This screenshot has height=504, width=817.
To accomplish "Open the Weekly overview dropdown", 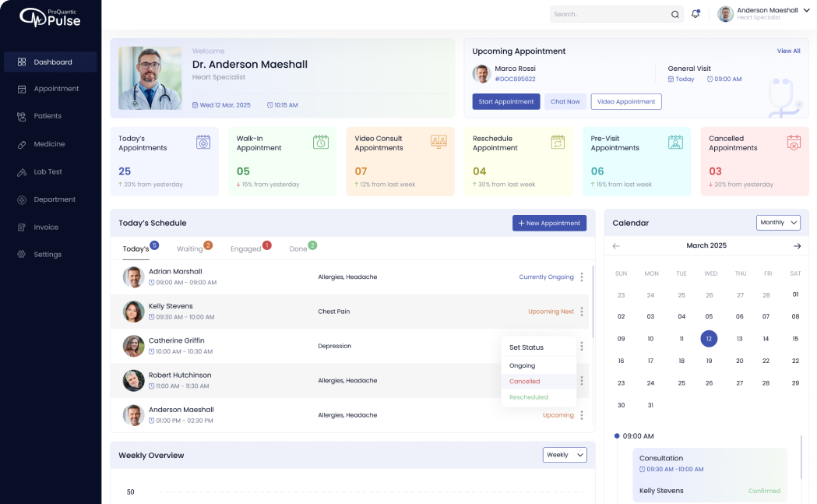I will (x=564, y=455).
